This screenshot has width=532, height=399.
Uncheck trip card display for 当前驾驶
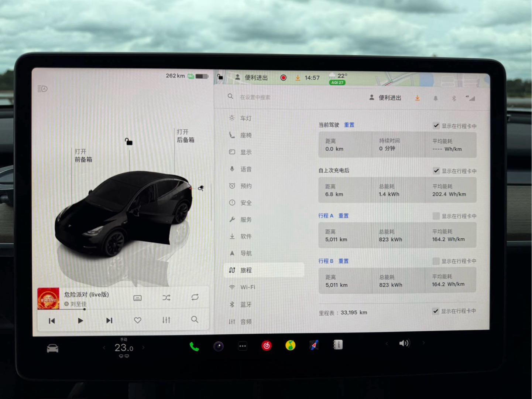[x=436, y=126]
